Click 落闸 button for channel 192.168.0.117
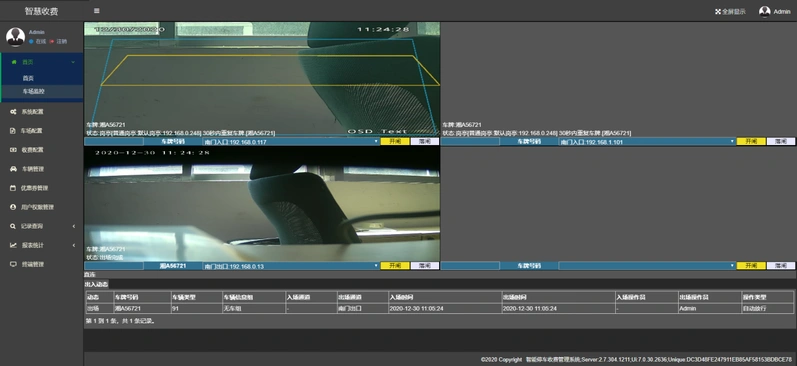The width and height of the screenshot is (797, 366). [424, 142]
